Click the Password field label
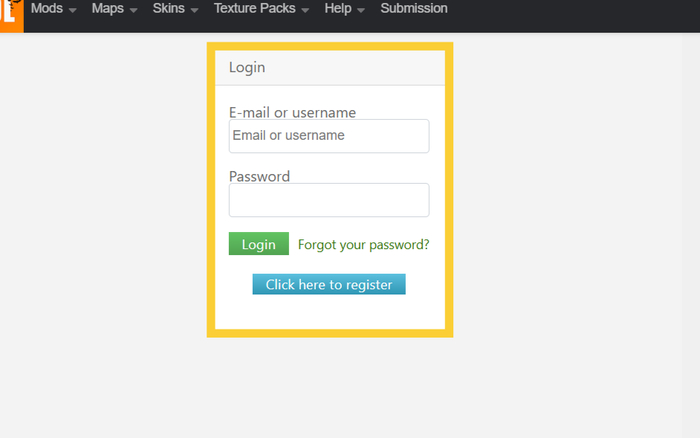The width and height of the screenshot is (700, 438). (x=259, y=177)
